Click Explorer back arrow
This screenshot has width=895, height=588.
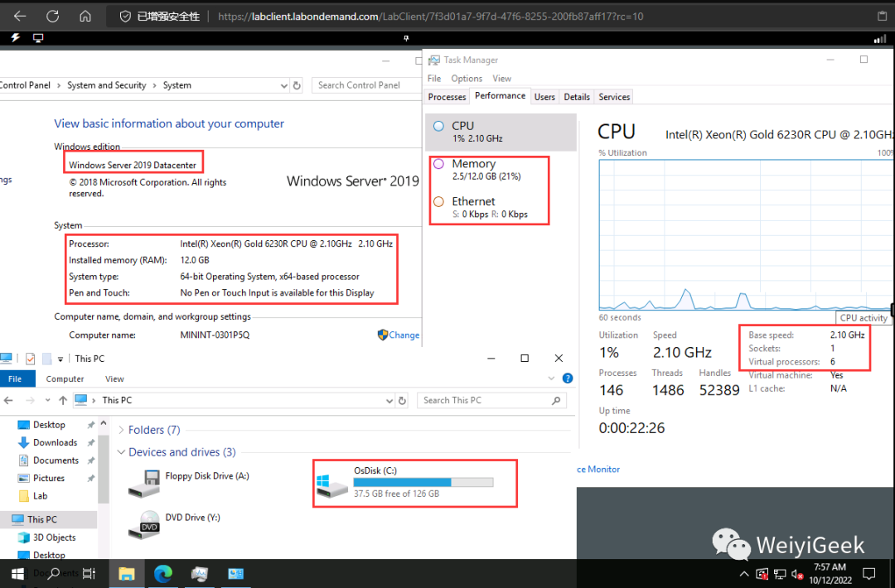pos(8,400)
